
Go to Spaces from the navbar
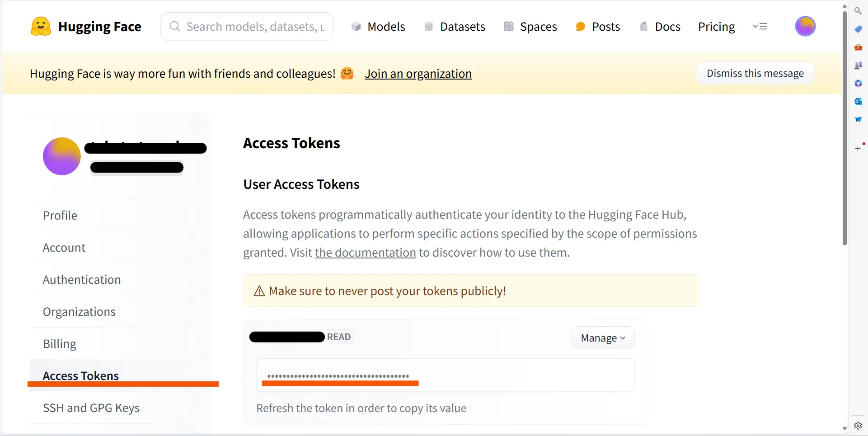pyautogui.click(x=530, y=27)
